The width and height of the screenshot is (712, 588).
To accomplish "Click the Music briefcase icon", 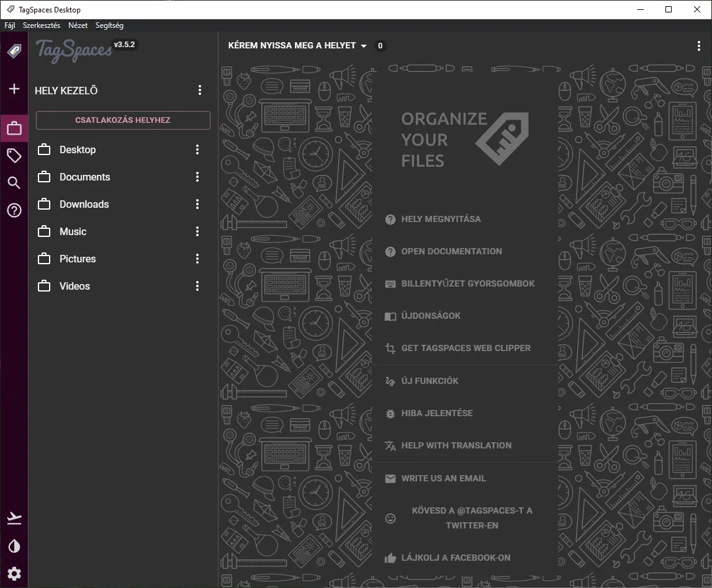I will pos(44,231).
